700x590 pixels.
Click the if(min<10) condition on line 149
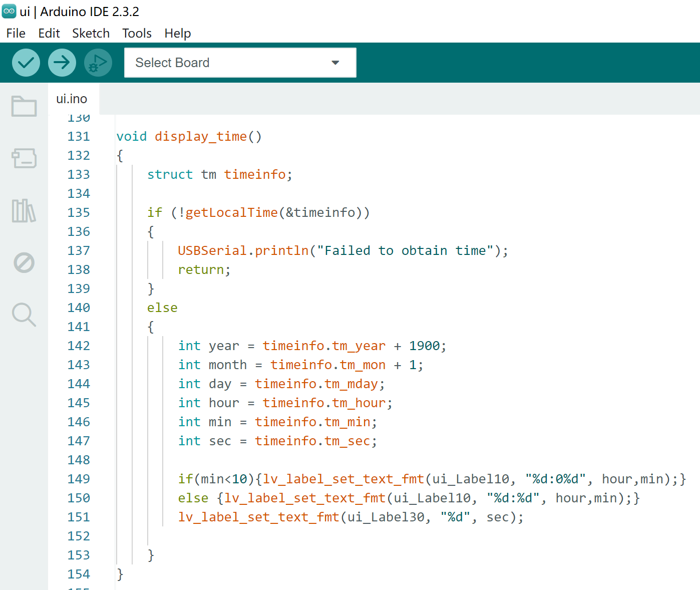click(216, 479)
